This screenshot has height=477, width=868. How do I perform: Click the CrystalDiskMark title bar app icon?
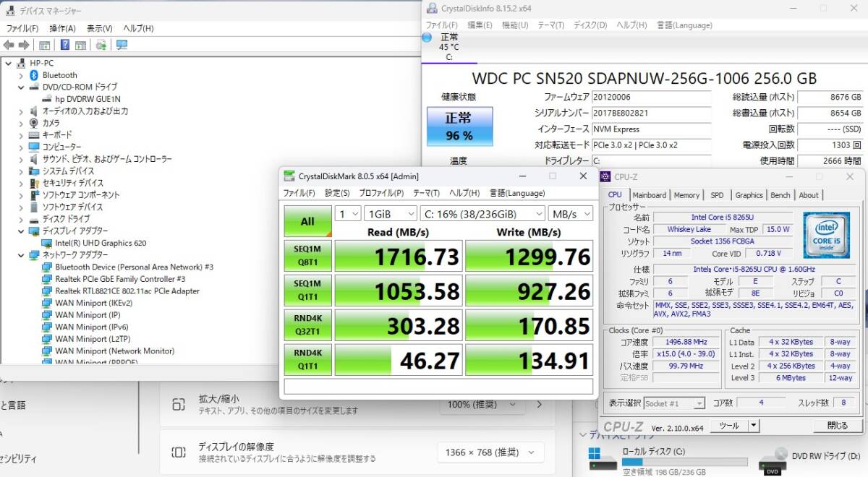[289, 176]
